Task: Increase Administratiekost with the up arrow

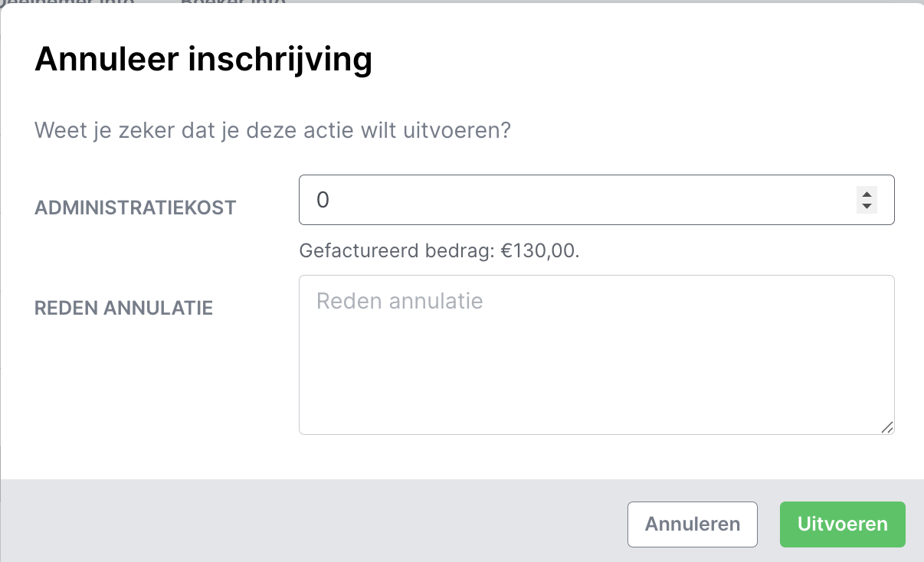Action: (x=867, y=194)
